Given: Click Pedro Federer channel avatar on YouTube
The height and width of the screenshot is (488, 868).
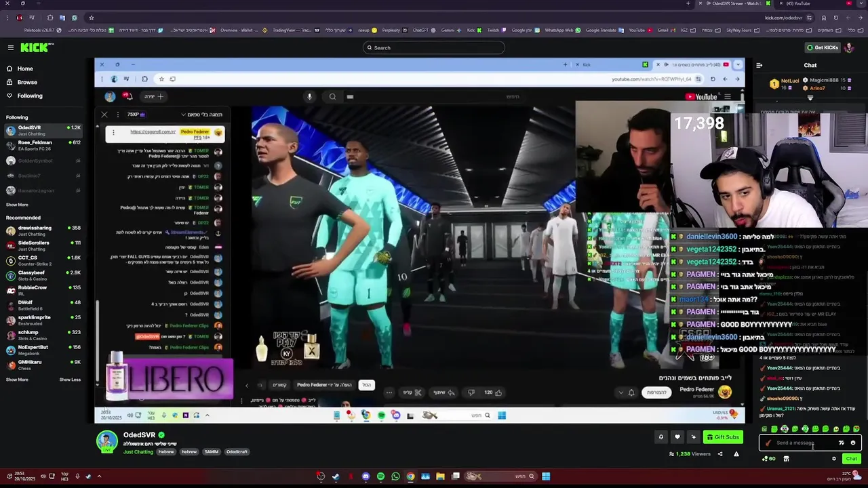Looking at the screenshot, I should click(725, 392).
